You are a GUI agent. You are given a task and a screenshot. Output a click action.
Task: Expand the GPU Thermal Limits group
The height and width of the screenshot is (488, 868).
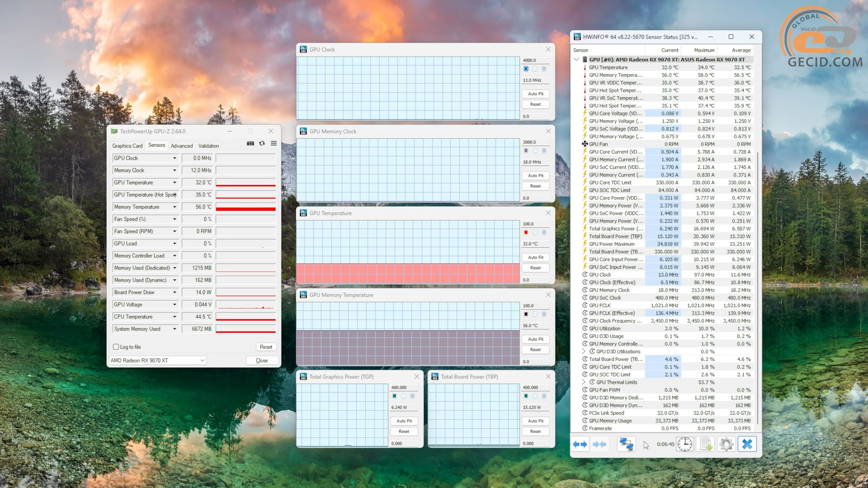pyautogui.click(x=584, y=382)
